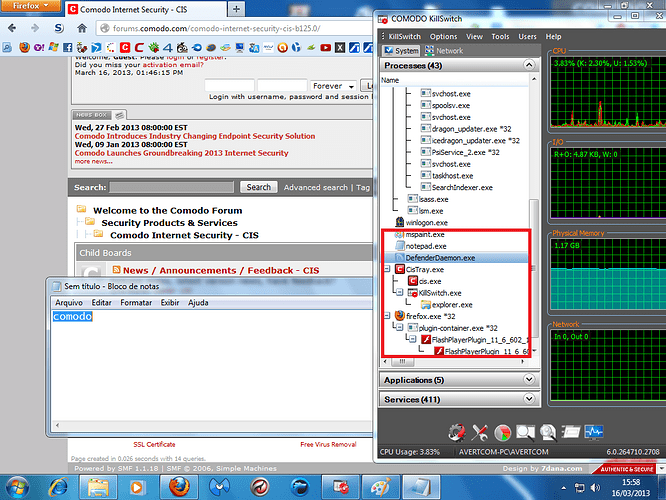Open the KillSwitch menu
The width and height of the screenshot is (666, 500).
[404, 37]
